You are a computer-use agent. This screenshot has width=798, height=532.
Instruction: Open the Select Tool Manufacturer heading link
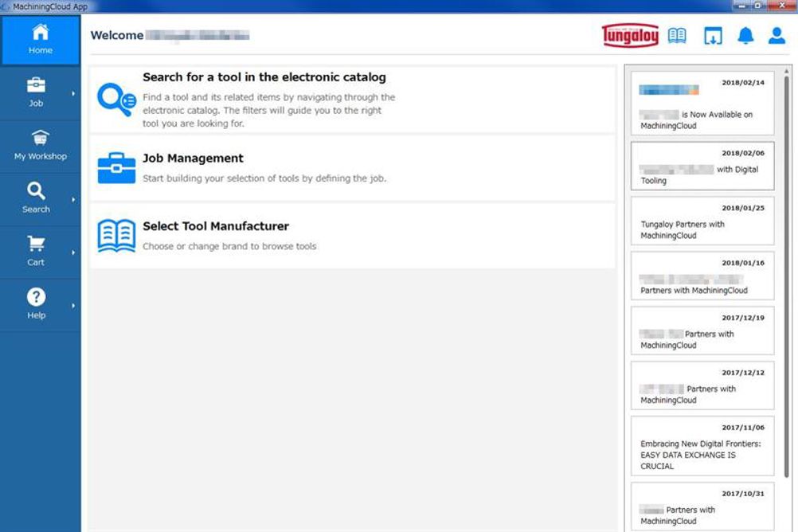216,226
